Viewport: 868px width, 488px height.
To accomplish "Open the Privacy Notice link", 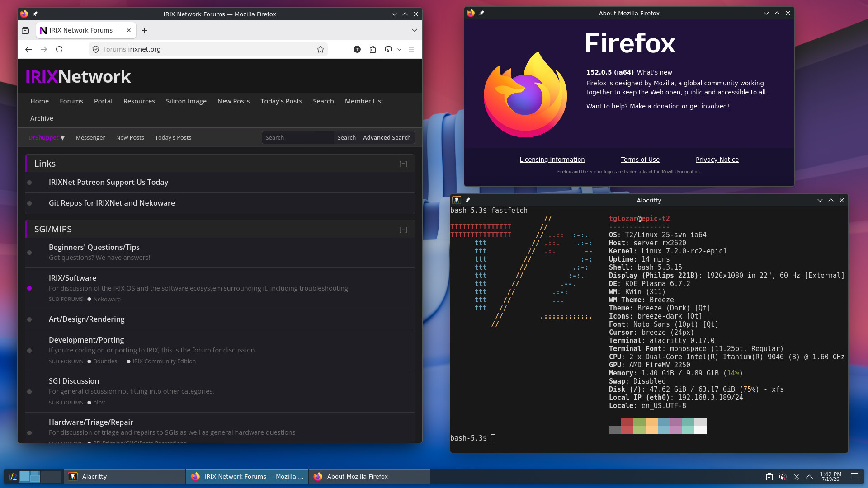I will [717, 160].
